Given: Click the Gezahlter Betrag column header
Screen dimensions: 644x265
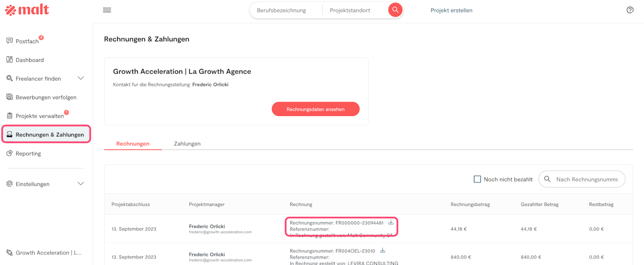Looking at the screenshot, I should [539, 204].
